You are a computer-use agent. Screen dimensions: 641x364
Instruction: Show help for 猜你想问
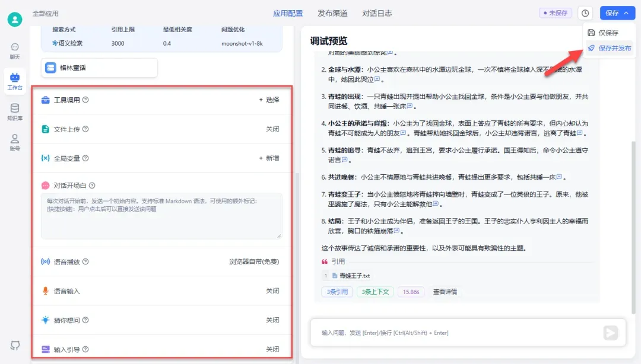point(85,320)
